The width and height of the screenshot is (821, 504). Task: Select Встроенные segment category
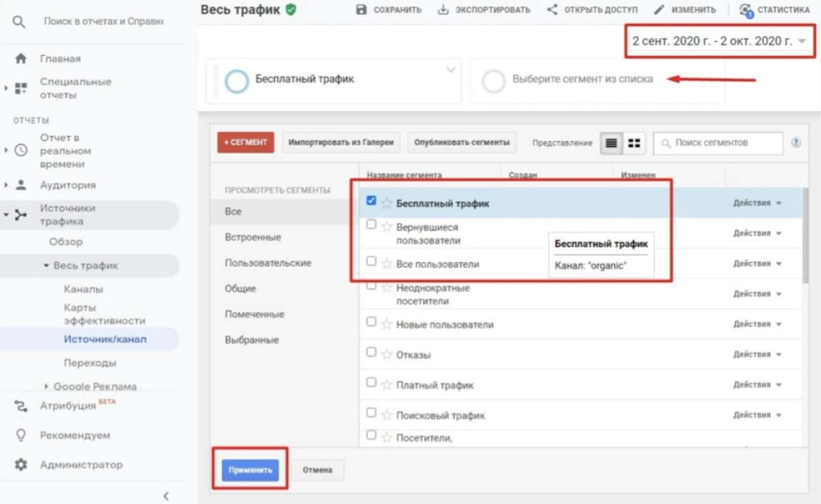[253, 237]
